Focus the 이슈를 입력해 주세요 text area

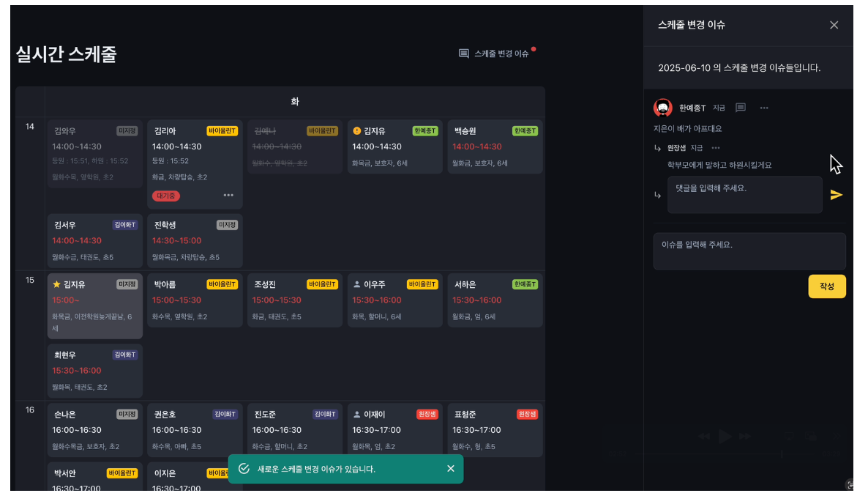coord(749,251)
